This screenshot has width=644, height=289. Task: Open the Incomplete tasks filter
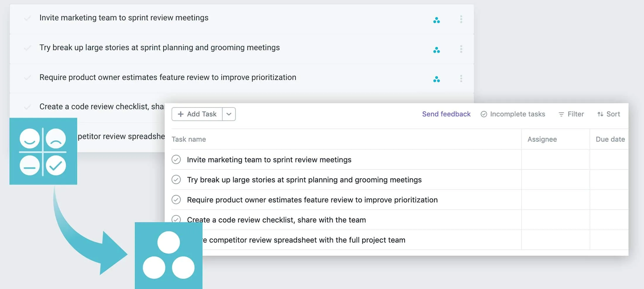point(513,114)
